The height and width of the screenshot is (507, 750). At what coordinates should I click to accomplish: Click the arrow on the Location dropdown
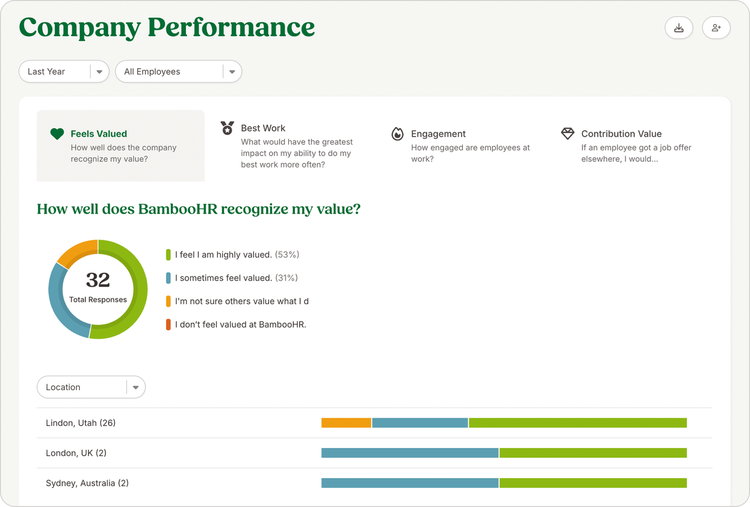click(x=136, y=387)
